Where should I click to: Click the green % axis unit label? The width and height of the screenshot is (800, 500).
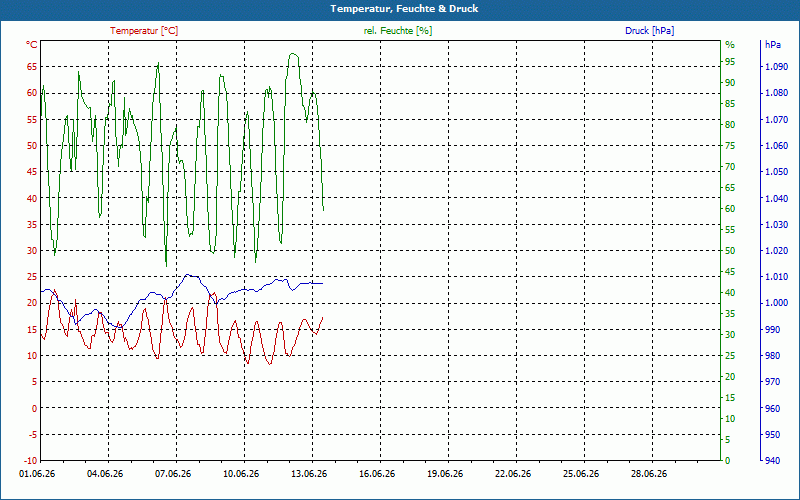click(730, 45)
